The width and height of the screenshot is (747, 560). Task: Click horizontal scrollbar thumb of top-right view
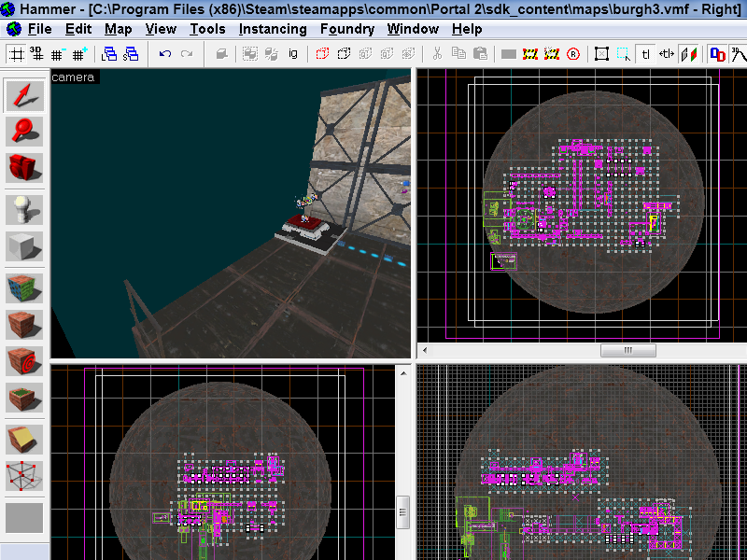click(627, 351)
